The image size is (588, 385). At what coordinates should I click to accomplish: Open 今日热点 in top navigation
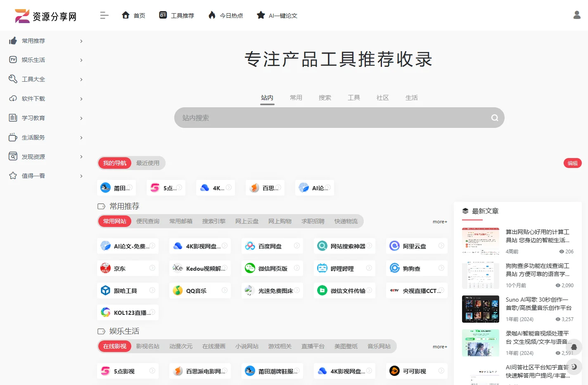(x=225, y=15)
